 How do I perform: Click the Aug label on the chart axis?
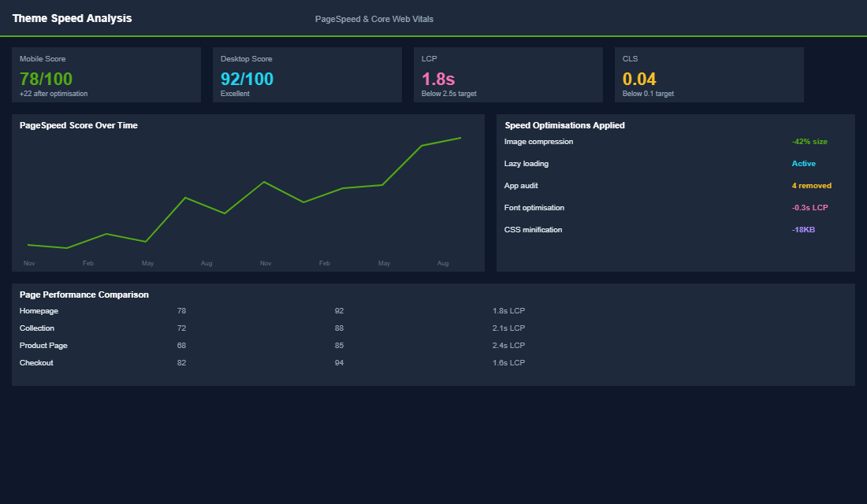pyautogui.click(x=443, y=263)
